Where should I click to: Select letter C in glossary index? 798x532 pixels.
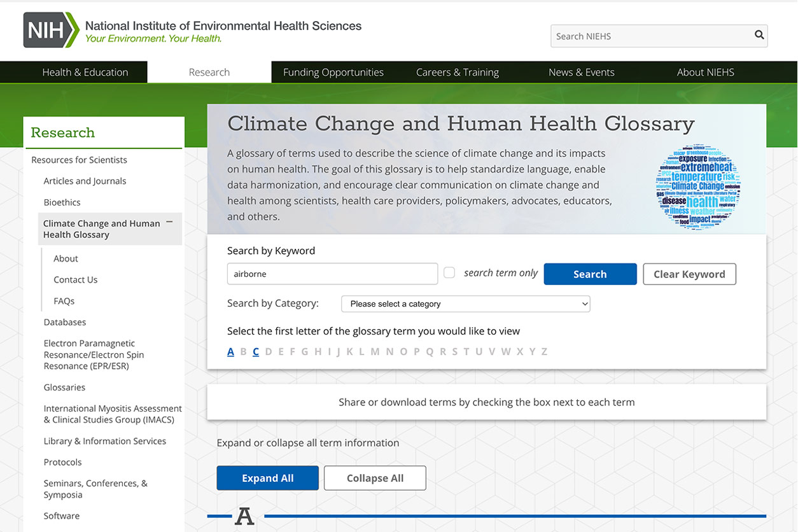pos(256,352)
